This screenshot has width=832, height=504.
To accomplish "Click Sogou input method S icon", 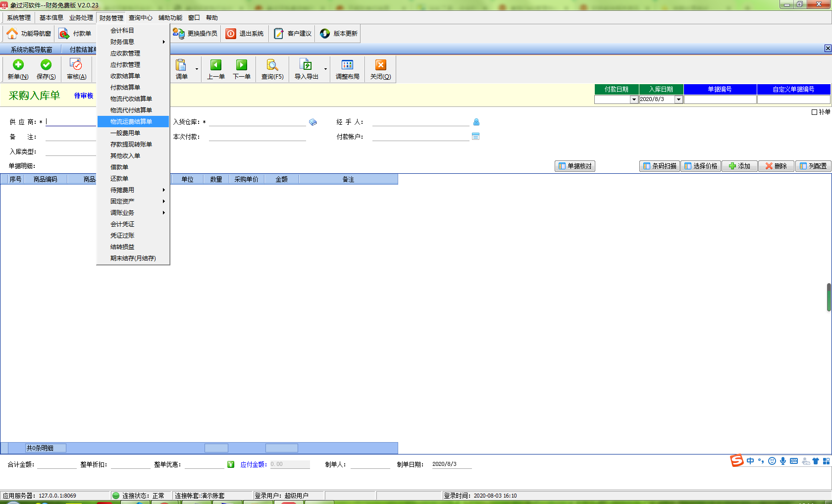I will pyautogui.click(x=737, y=461).
